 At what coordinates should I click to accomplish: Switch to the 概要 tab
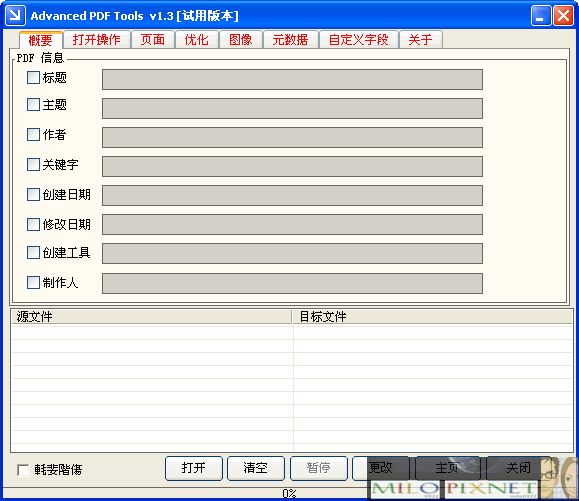[41, 40]
